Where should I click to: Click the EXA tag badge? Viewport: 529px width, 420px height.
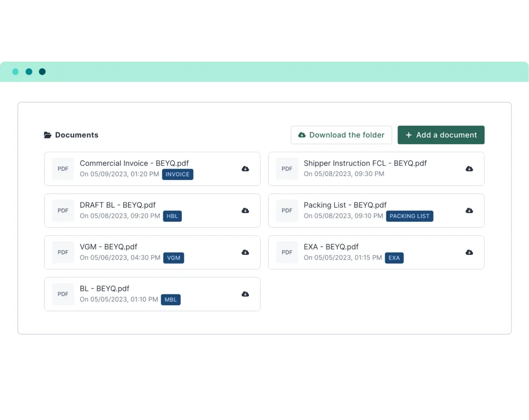[x=394, y=258]
